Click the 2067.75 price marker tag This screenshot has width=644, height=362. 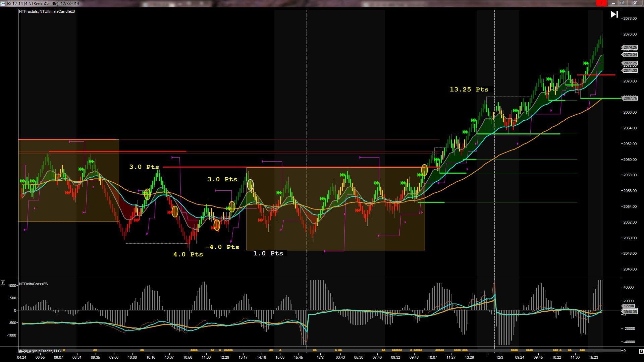point(630,98)
